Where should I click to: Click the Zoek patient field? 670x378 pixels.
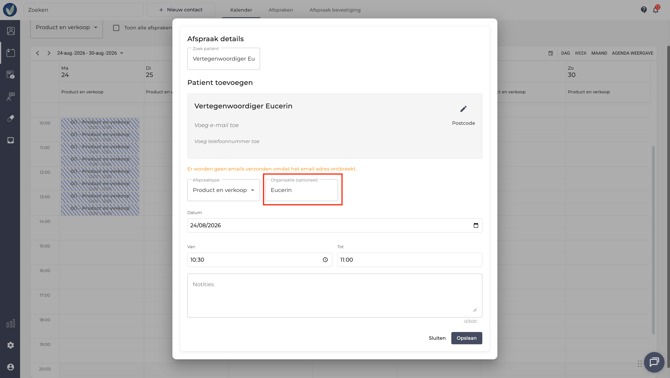pyautogui.click(x=223, y=59)
